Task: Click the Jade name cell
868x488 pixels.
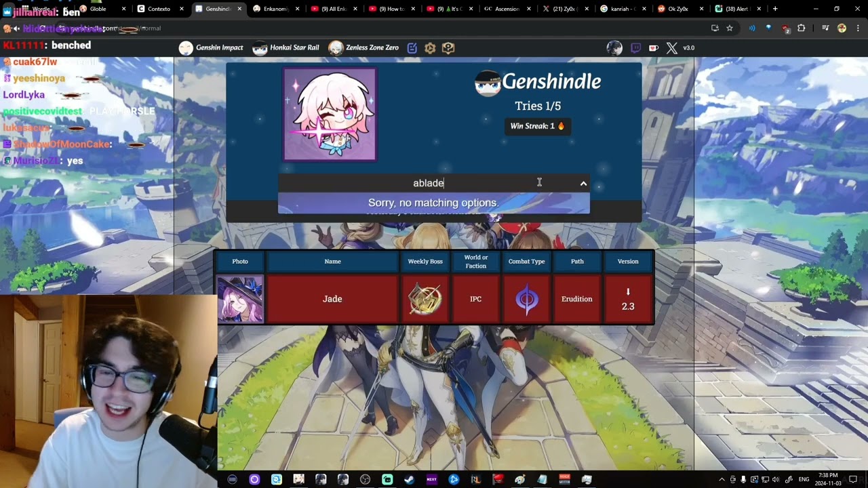Action: [x=332, y=299]
